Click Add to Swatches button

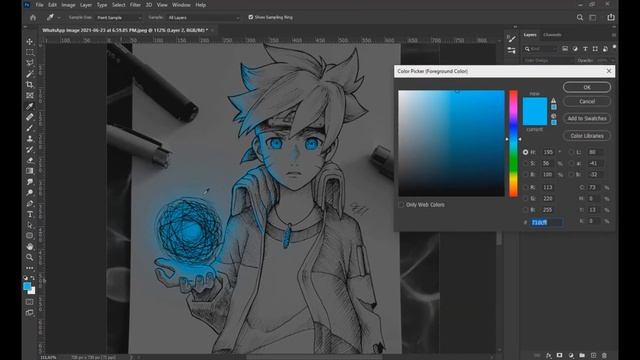click(587, 118)
